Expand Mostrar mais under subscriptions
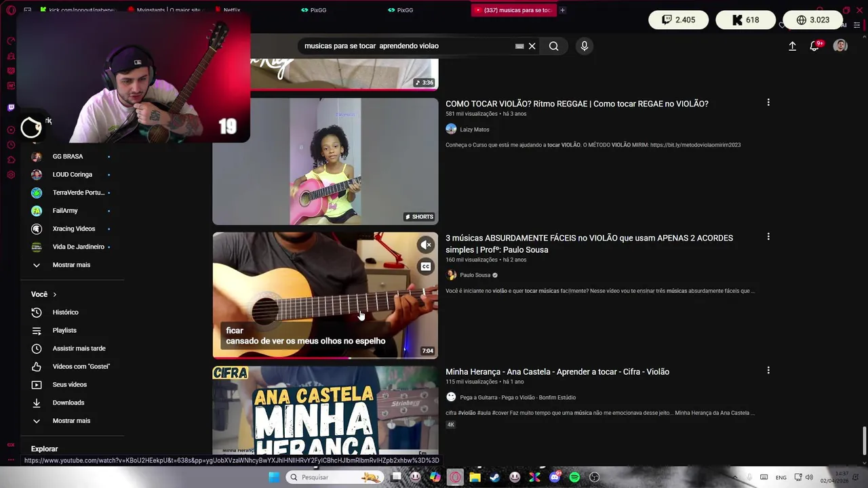Image resolution: width=868 pixels, height=488 pixels. 71,265
